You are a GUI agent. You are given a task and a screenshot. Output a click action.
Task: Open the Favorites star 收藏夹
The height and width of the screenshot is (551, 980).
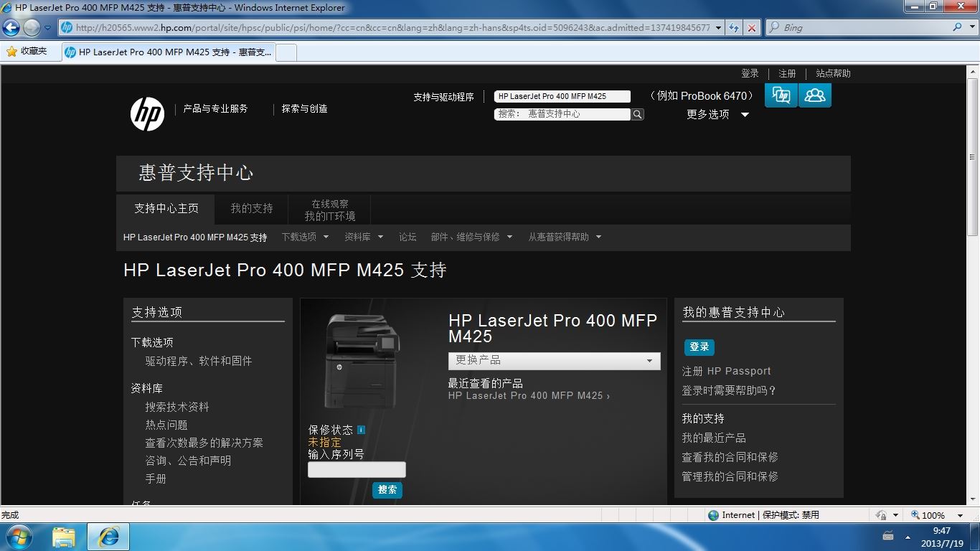[x=27, y=52]
